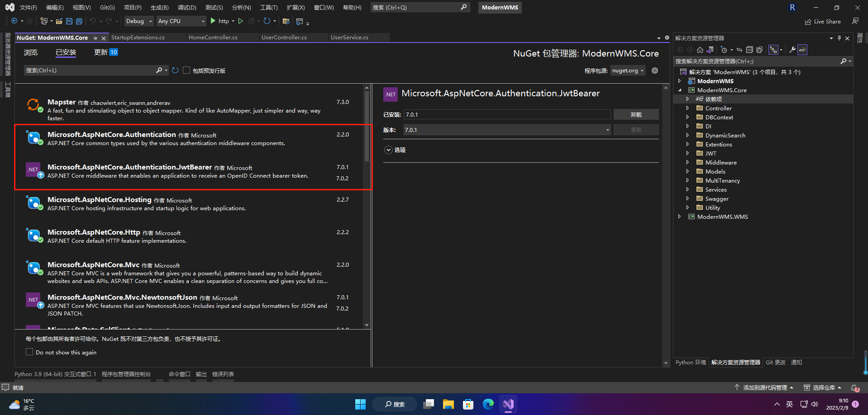Click the pending changes filter clock icon
The image size is (868, 415).
724,50
